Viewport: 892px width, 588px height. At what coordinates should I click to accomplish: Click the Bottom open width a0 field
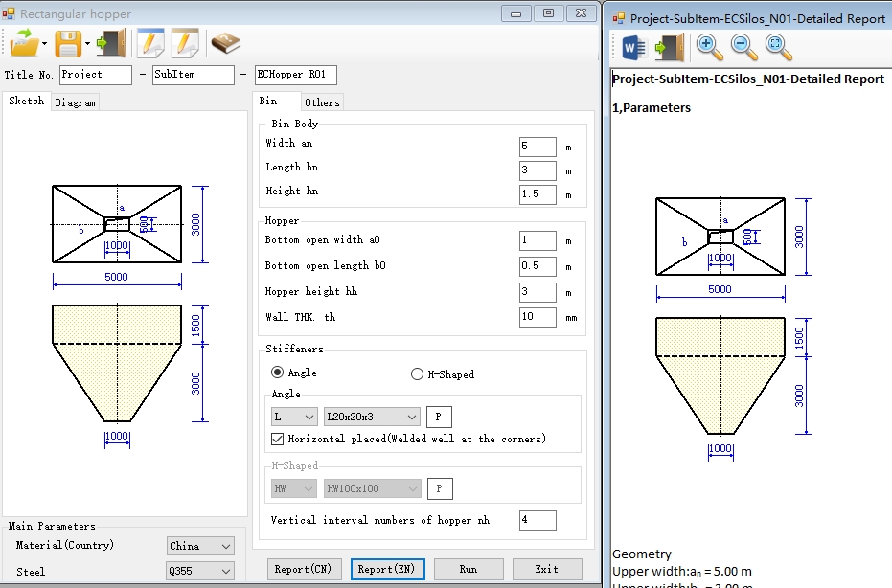tap(537, 240)
